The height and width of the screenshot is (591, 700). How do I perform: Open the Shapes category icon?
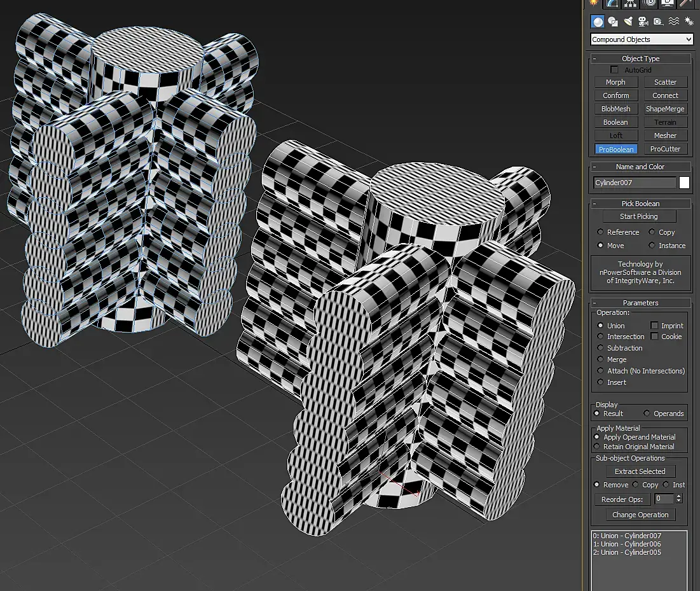613,22
